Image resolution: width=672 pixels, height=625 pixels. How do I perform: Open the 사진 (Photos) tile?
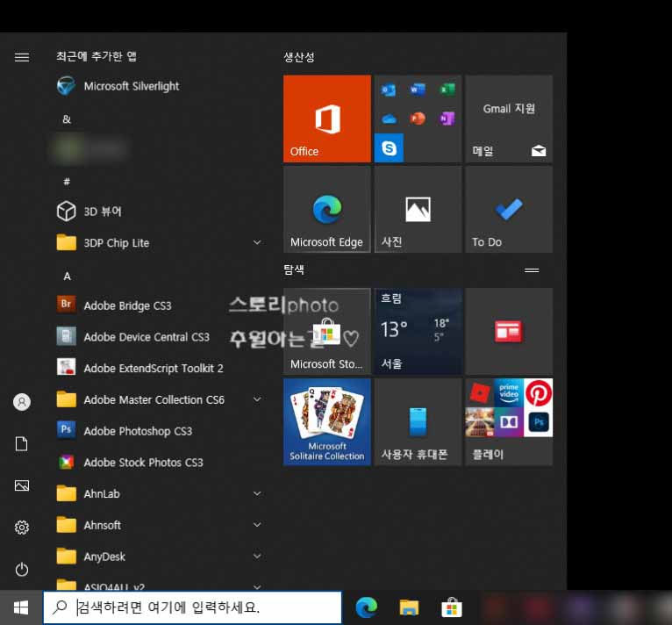coord(418,209)
